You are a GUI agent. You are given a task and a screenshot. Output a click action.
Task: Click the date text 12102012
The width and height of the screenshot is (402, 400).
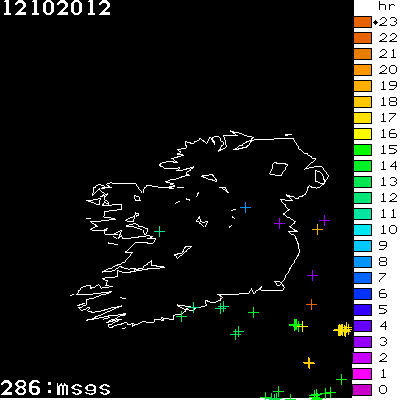point(56,8)
